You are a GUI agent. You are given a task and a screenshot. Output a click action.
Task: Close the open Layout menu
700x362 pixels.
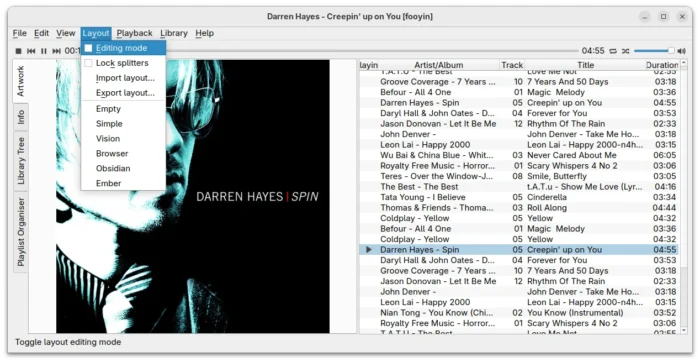pos(96,33)
